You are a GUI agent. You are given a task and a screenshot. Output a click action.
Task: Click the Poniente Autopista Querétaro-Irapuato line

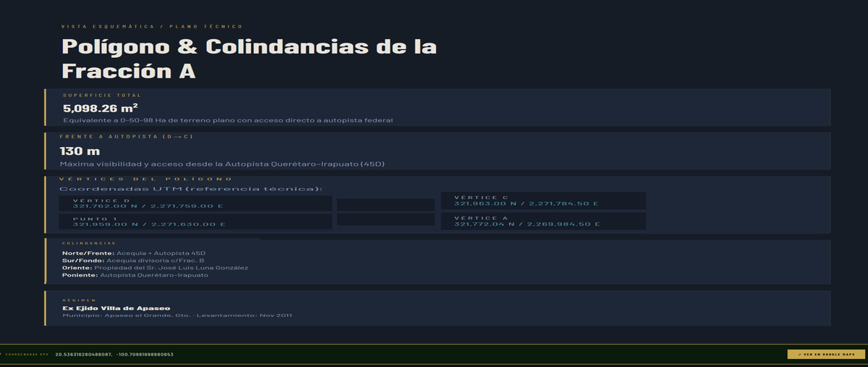(x=135, y=276)
